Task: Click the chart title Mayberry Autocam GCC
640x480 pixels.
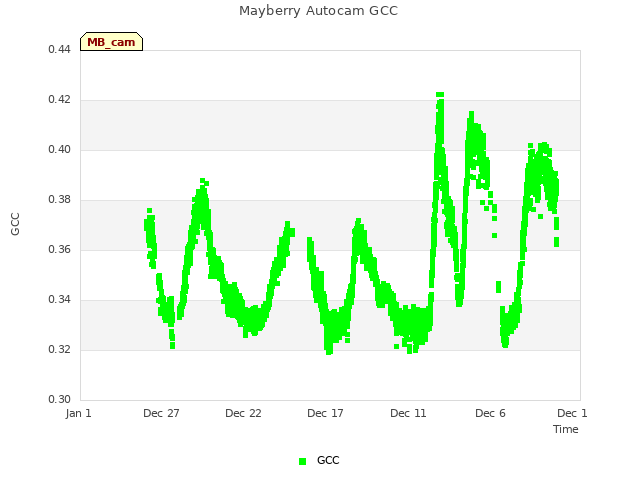Action: pos(318,11)
